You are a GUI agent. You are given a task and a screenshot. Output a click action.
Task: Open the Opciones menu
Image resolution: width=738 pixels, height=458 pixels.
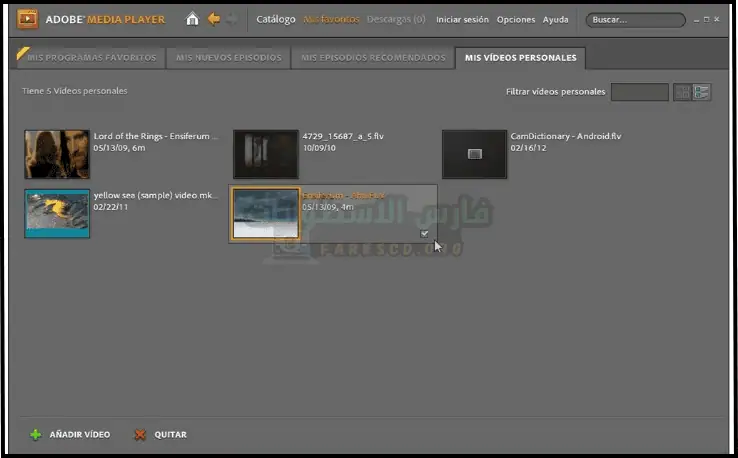(x=516, y=20)
